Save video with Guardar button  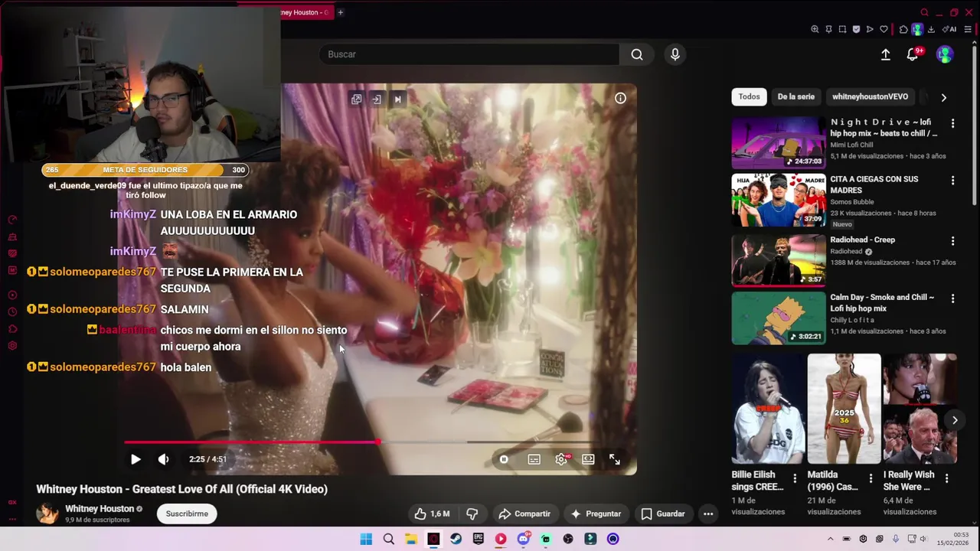663,514
